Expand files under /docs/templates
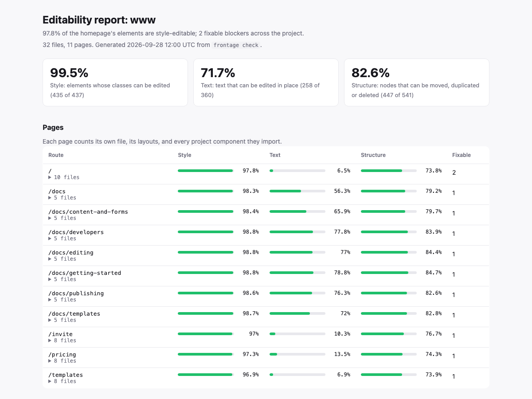 click(x=62, y=320)
